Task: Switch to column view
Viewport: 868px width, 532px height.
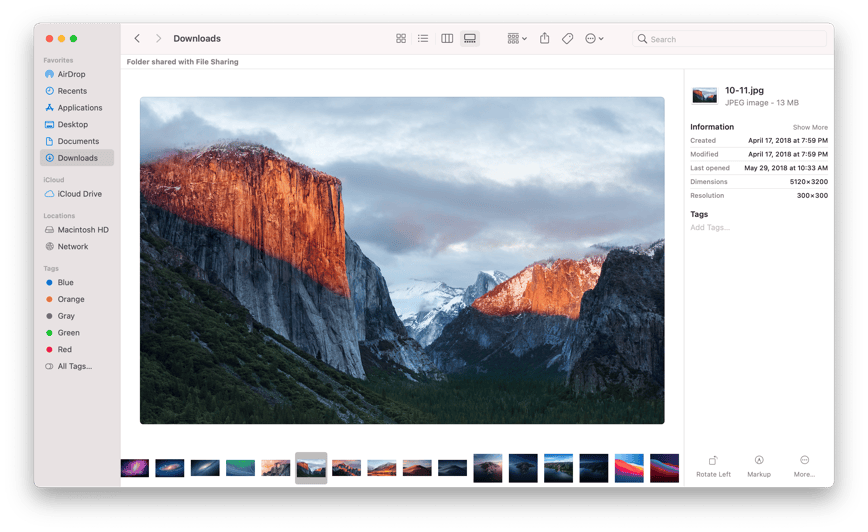Action: (x=447, y=38)
